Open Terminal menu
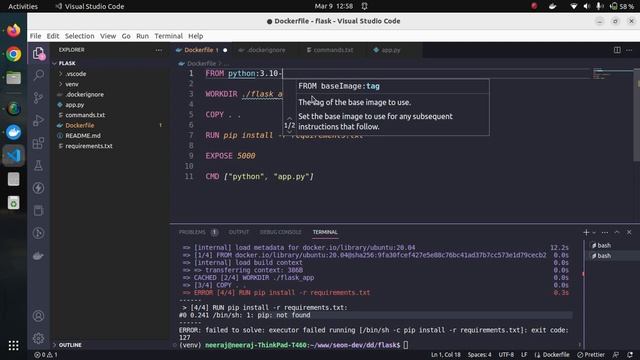This screenshot has height=360, width=640. coord(169,36)
